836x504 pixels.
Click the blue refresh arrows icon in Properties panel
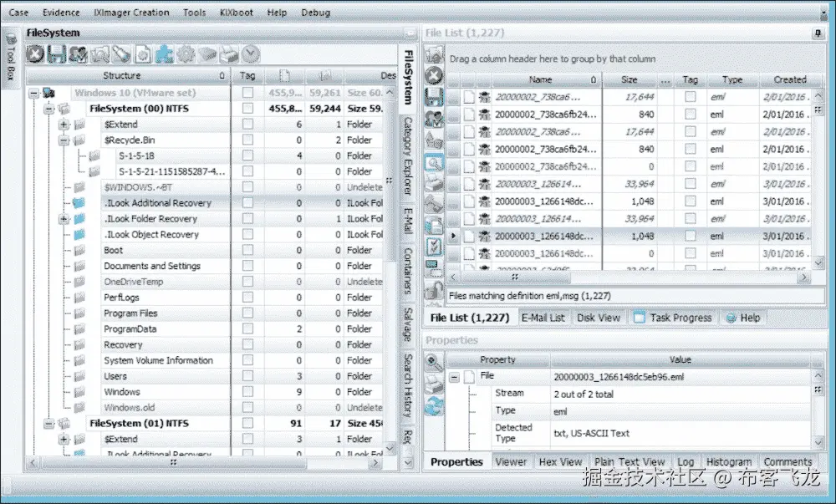434,406
